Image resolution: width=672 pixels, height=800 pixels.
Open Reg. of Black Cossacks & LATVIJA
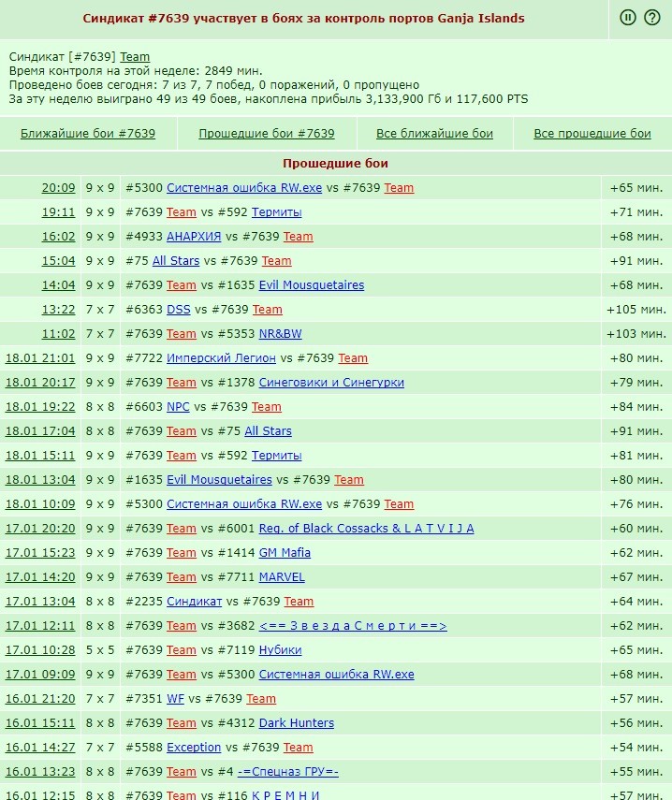point(367,529)
